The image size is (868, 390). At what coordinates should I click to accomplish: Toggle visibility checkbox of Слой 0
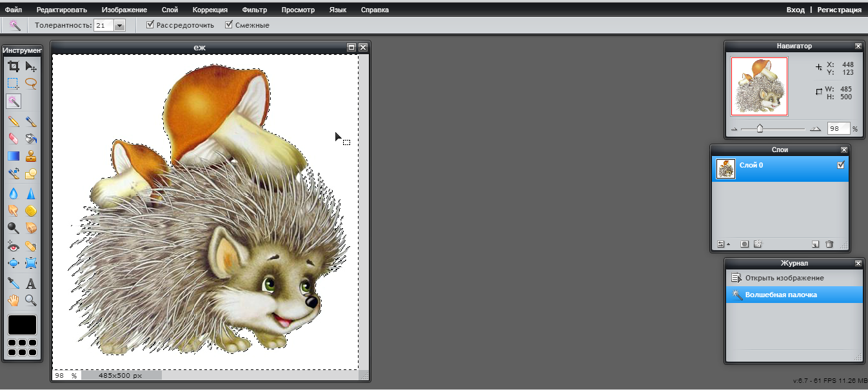pos(840,165)
